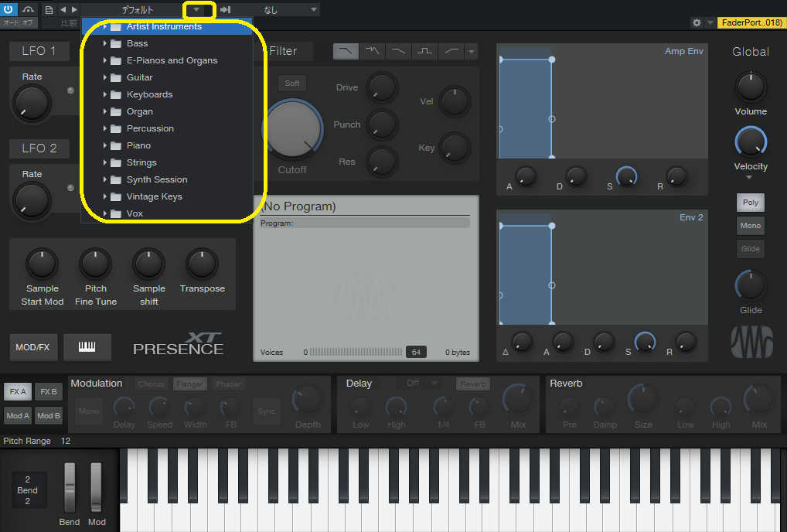Click the filter Cutoff knob
The image size is (787, 532).
pos(292,129)
